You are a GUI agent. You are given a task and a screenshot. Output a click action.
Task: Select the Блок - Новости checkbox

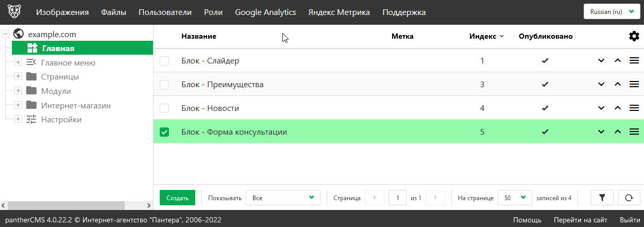point(164,108)
